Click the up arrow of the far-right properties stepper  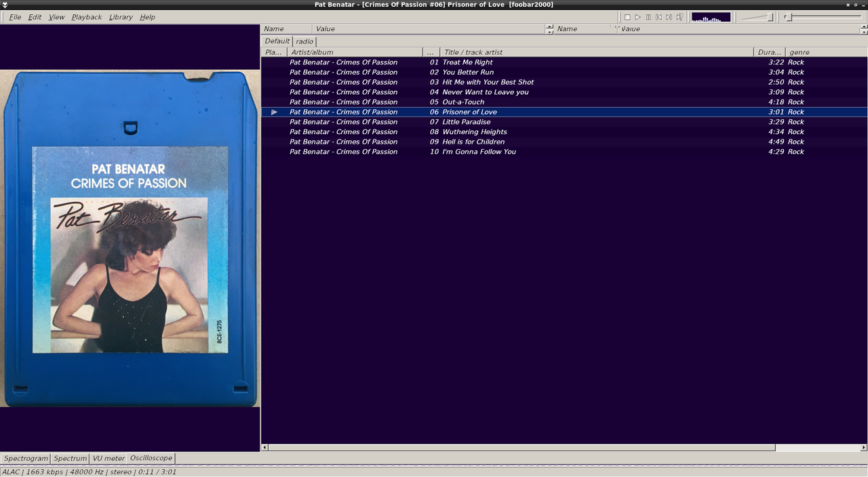pos(864,27)
